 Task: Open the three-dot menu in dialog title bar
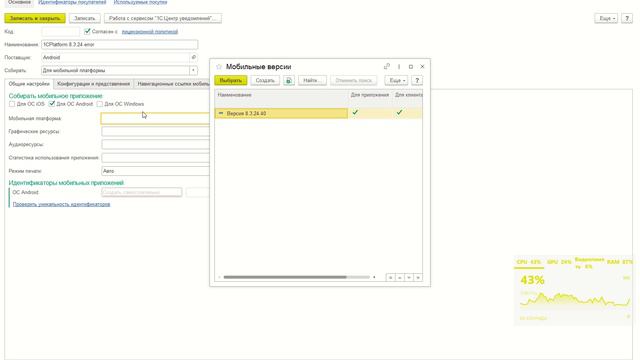(399, 67)
